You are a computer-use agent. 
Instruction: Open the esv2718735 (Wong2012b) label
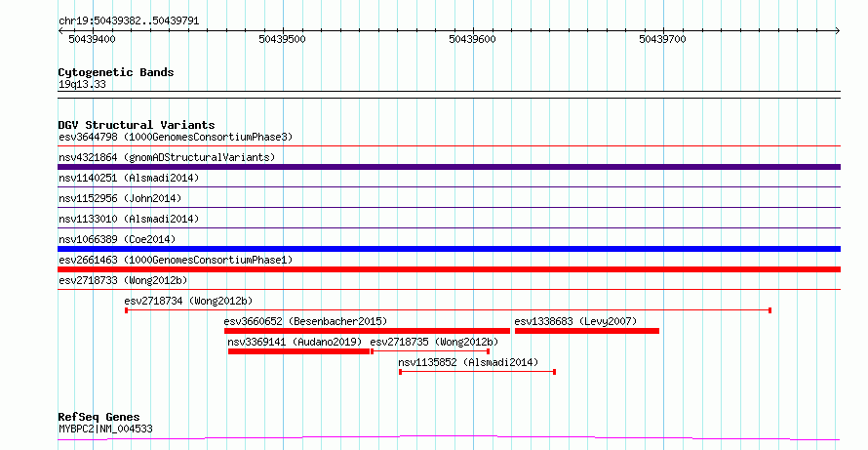(x=434, y=342)
